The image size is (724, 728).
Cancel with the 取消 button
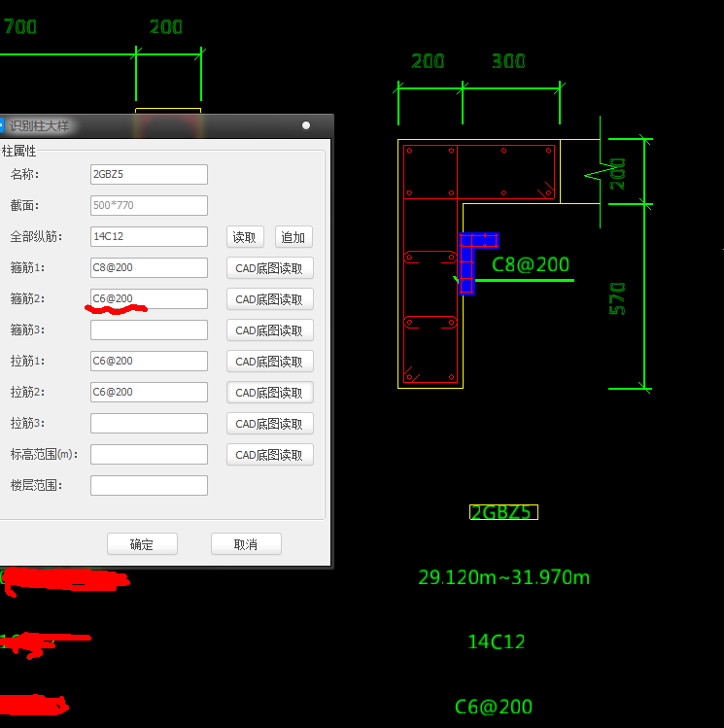[x=246, y=544]
